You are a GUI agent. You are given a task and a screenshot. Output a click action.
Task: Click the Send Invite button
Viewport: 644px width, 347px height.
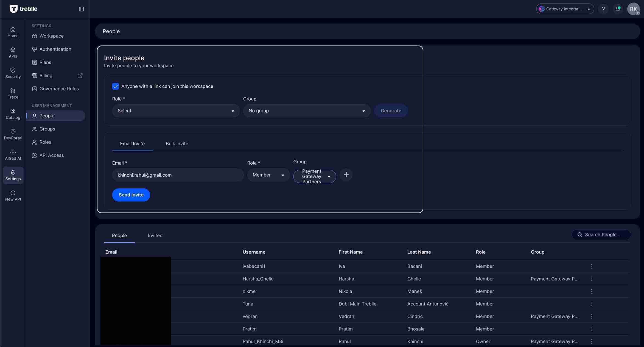coord(131,195)
